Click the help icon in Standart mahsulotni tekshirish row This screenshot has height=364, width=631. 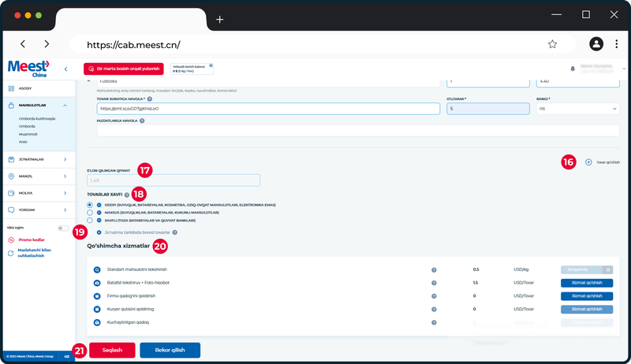coord(434,270)
